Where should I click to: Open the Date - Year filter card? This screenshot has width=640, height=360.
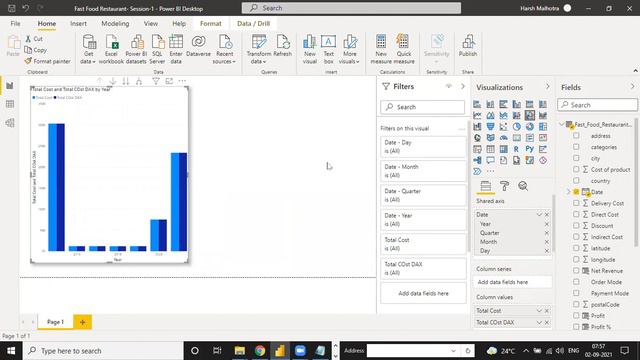[423, 220]
